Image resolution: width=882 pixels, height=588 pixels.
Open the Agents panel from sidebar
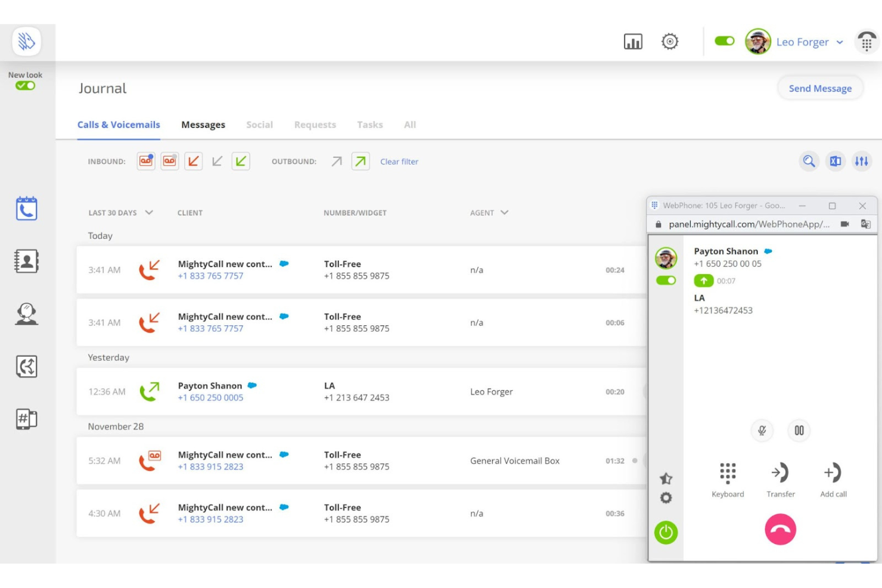25,315
